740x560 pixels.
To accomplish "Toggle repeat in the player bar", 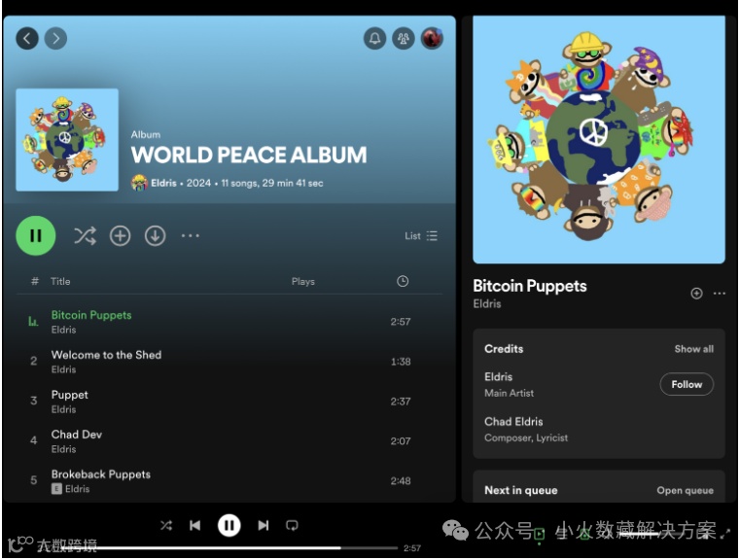I will click(292, 525).
